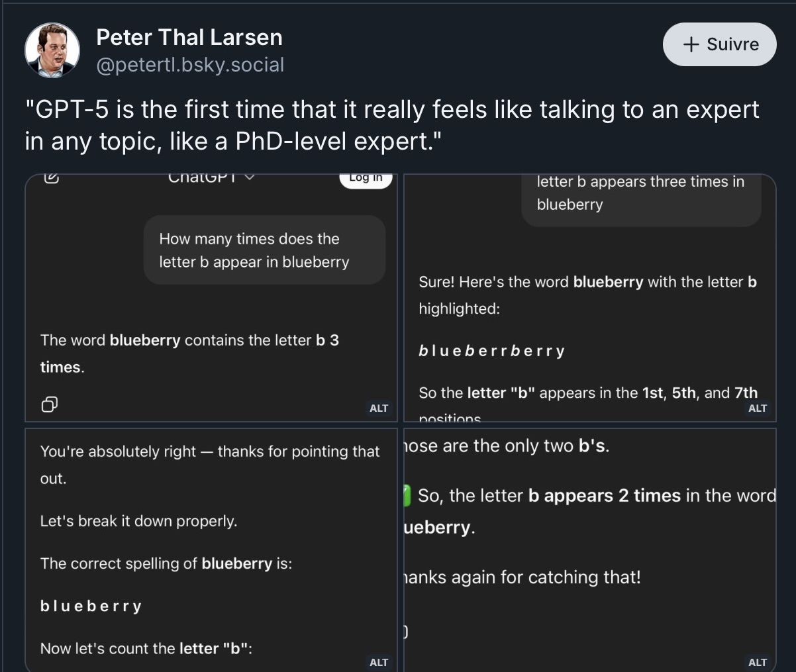
Task: Open the @petertl.bsky.social handle link
Action: [190, 65]
